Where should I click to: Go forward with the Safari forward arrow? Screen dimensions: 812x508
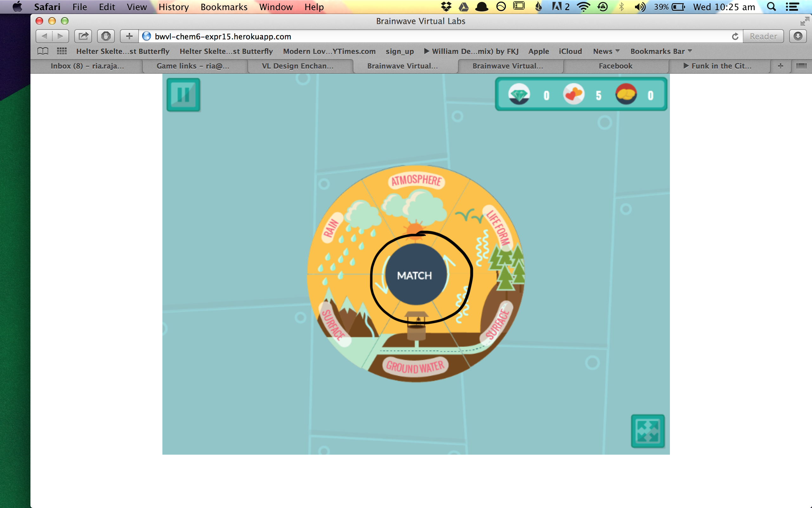pyautogui.click(x=60, y=36)
